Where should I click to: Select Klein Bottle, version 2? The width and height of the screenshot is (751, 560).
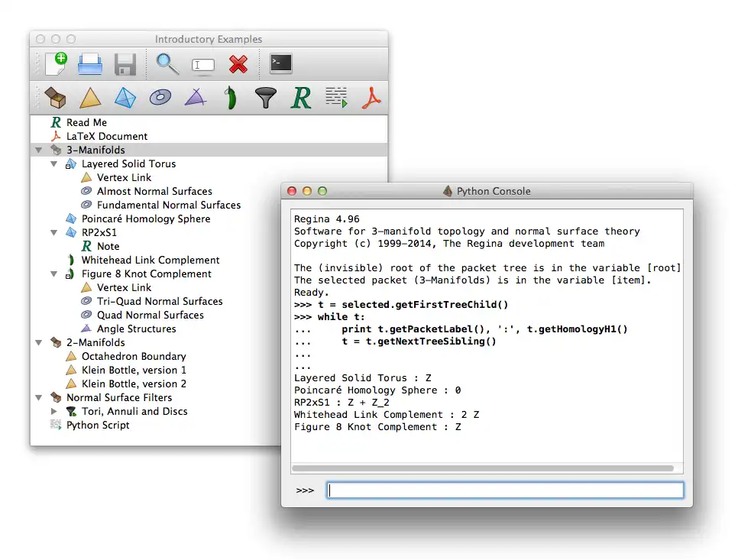pyautogui.click(x=134, y=384)
